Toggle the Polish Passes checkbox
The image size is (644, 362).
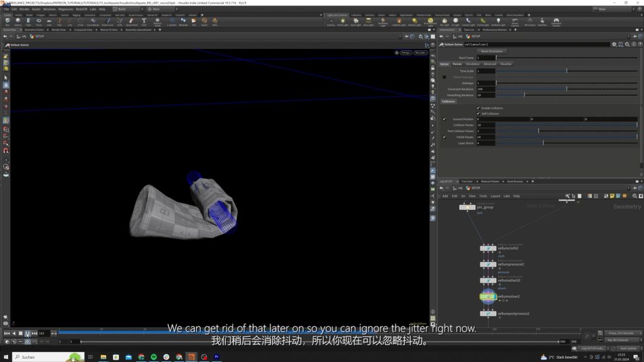pos(445,137)
